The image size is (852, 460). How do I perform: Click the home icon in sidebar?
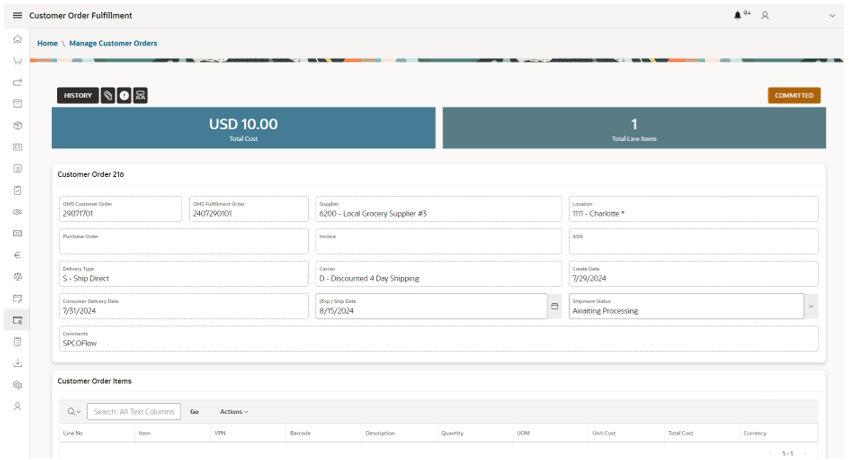17,39
